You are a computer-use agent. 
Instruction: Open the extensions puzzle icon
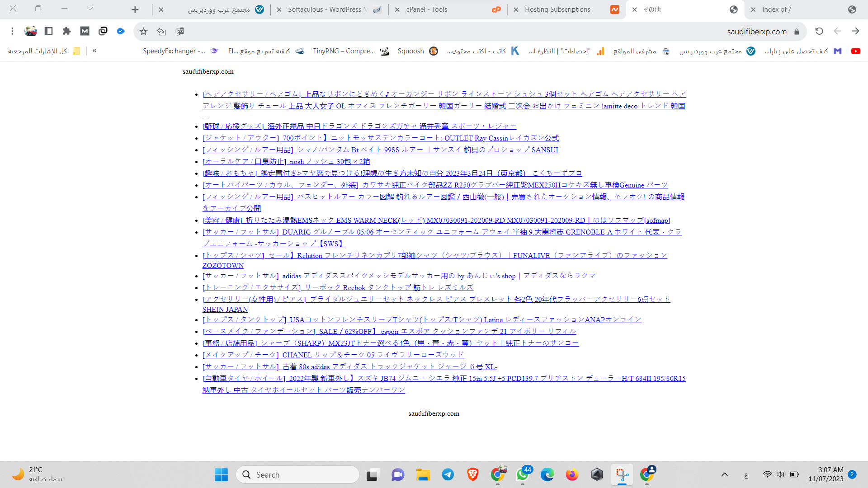coord(66,31)
